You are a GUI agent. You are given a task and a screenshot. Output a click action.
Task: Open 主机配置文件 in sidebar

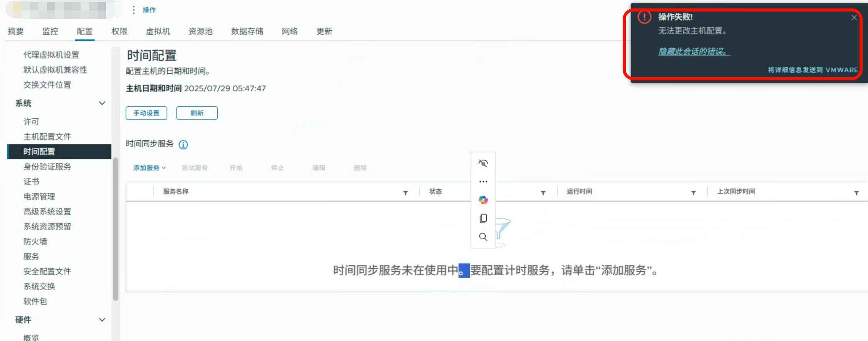coord(47,137)
